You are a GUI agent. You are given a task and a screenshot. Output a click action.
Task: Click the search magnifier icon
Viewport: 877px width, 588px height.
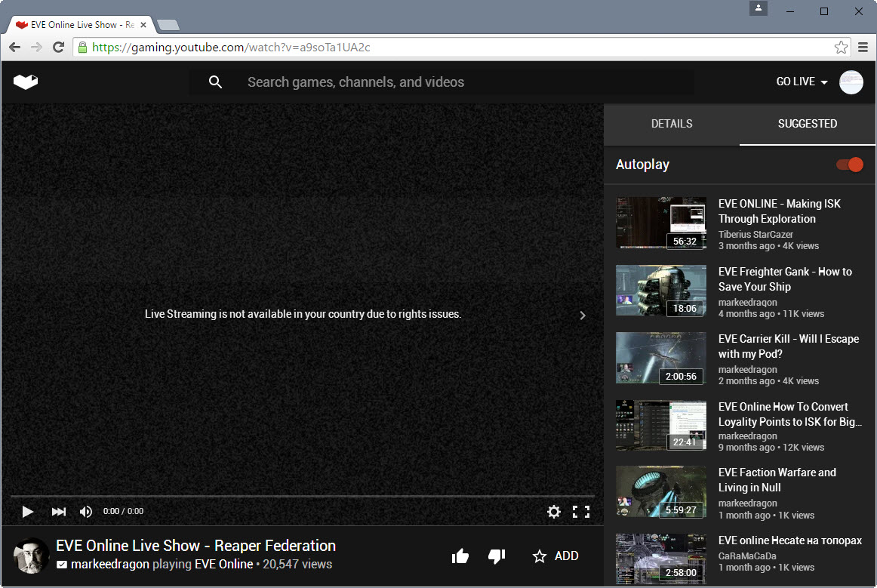click(215, 82)
